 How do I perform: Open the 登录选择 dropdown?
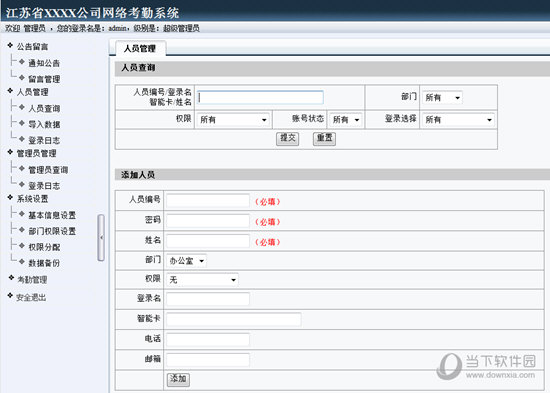tap(458, 120)
